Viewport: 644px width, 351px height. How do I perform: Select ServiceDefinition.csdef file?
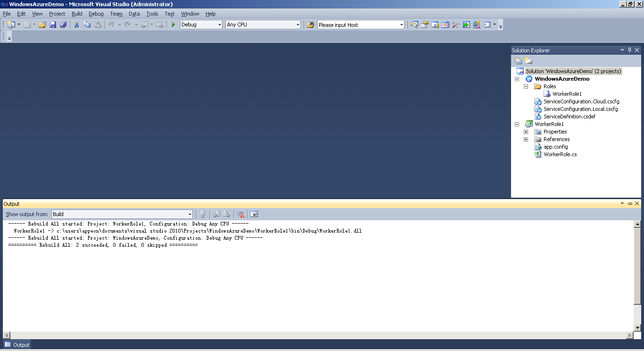pos(570,117)
